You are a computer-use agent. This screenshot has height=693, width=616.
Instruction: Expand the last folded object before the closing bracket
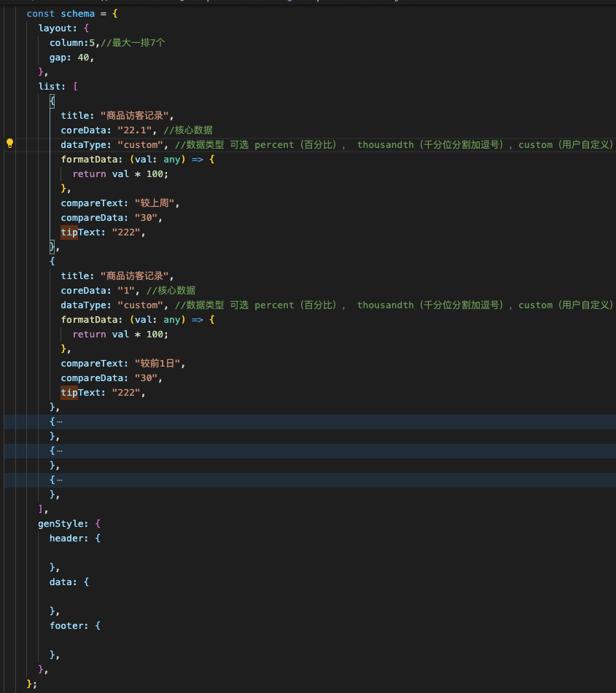(59, 480)
